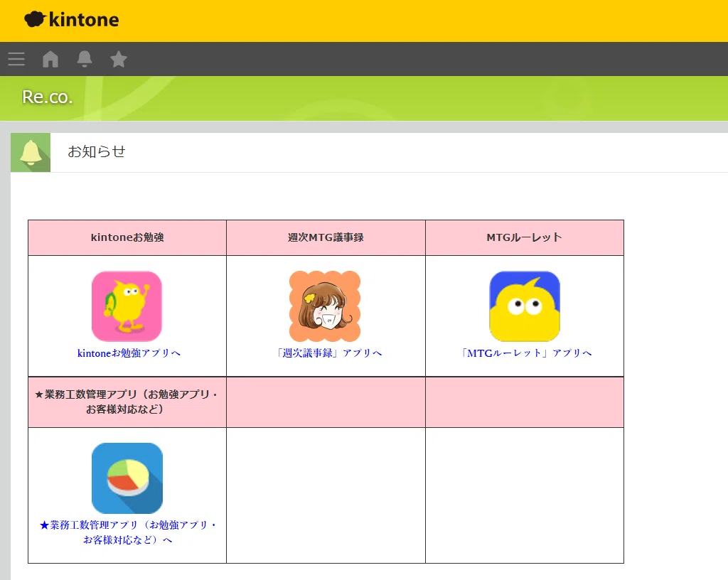Follow the kintoneお勉強アプリへ link
The image size is (728, 580).
[x=129, y=353]
